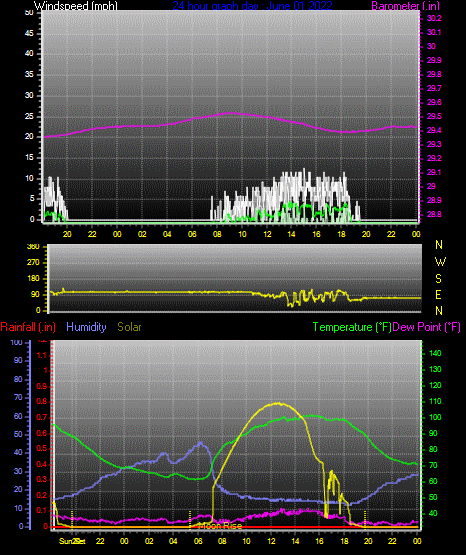Click the "0.4" rainfall axis value
466x555 pixels.
tap(42, 464)
